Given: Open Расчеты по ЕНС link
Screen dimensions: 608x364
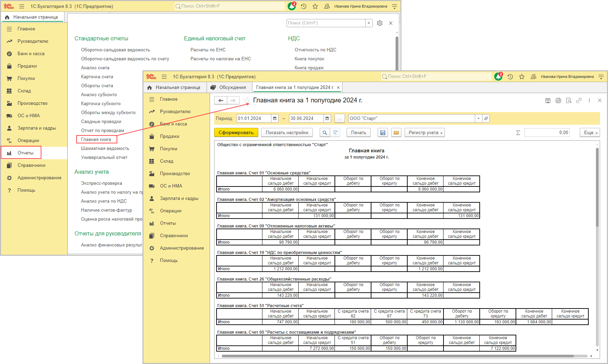Looking at the screenshot, I should pyautogui.click(x=208, y=50).
